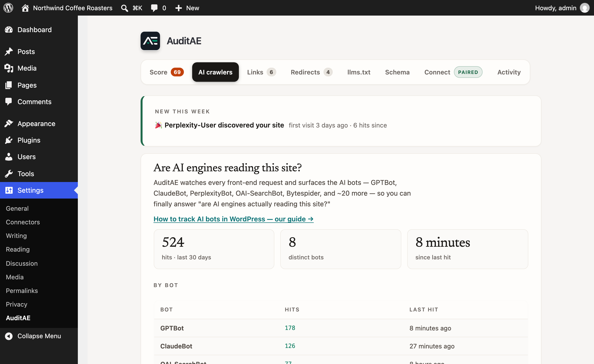Click the Dashboard gauge icon
594x364 pixels.
[9, 30]
